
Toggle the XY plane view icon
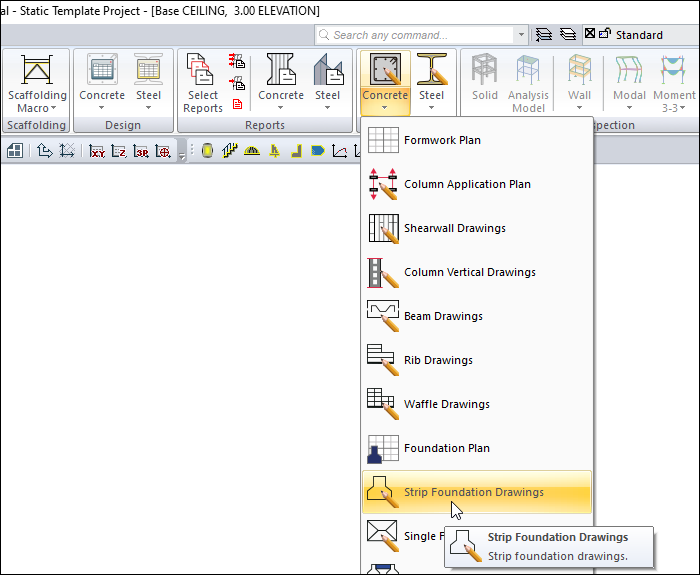click(x=97, y=152)
